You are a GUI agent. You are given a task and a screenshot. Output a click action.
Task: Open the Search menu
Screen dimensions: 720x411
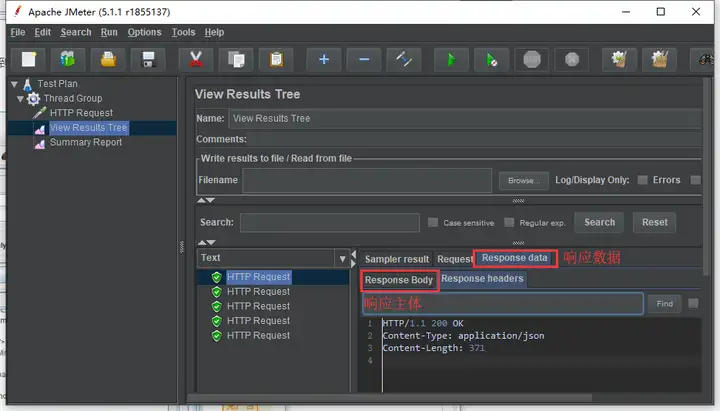coord(76,32)
